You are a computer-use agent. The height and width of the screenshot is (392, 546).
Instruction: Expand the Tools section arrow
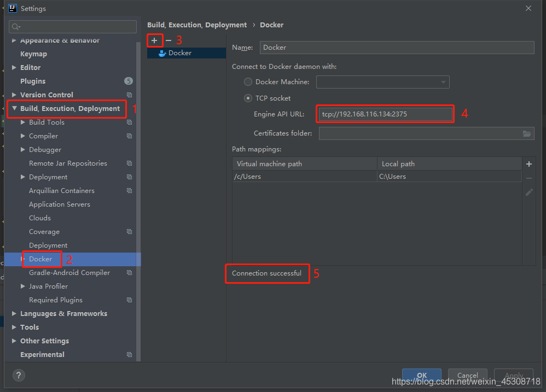tap(14, 327)
